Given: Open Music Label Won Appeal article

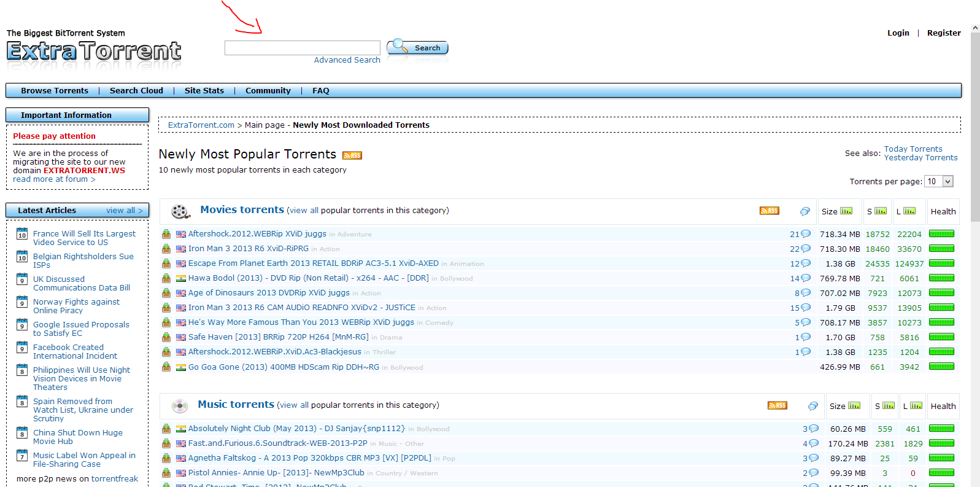Looking at the screenshot, I should (x=84, y=459).
